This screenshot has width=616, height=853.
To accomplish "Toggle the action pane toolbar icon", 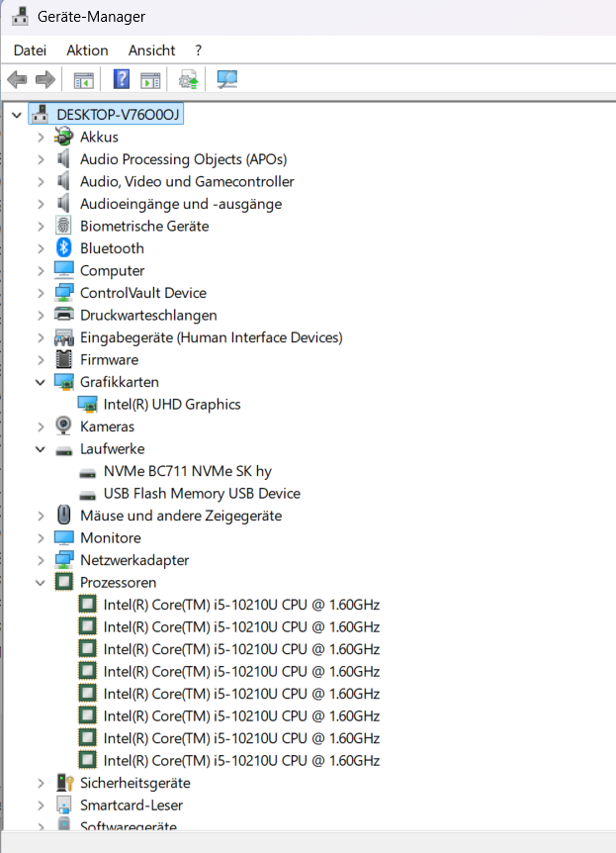I will point(150,80).
